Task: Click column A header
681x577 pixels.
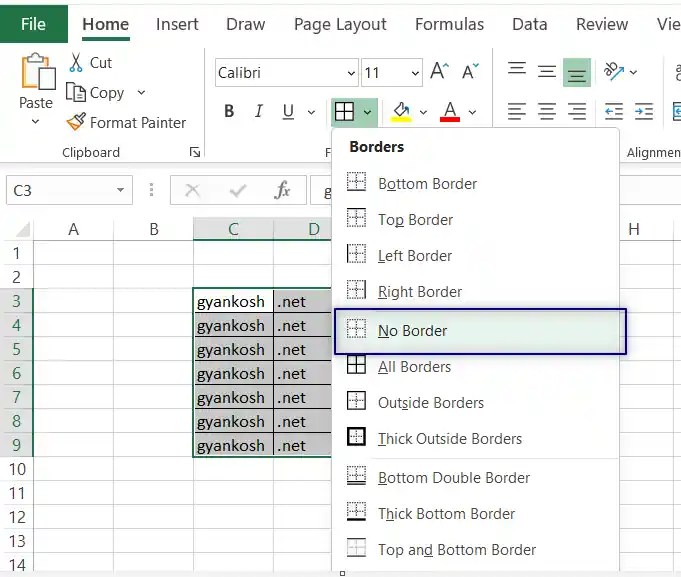Action: pyautogui.click(x=73, y=229)
